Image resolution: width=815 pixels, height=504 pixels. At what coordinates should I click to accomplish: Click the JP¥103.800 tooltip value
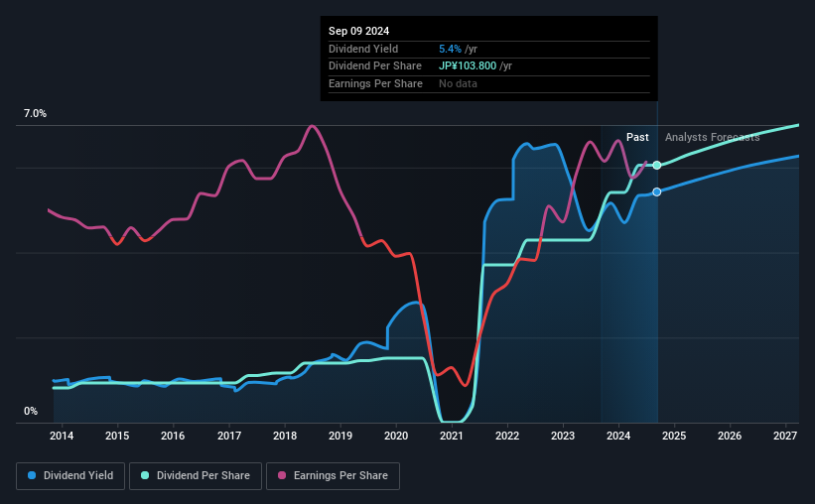point(468,66)
